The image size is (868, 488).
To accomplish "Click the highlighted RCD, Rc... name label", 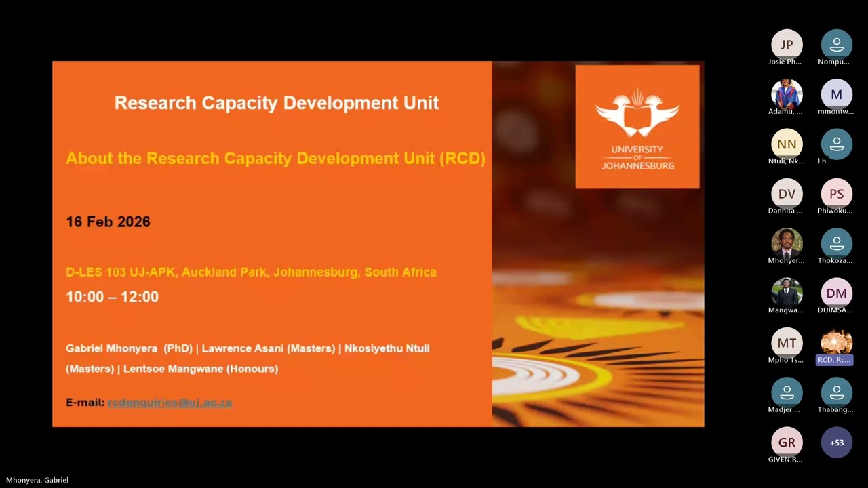I will tap(834, 360).
